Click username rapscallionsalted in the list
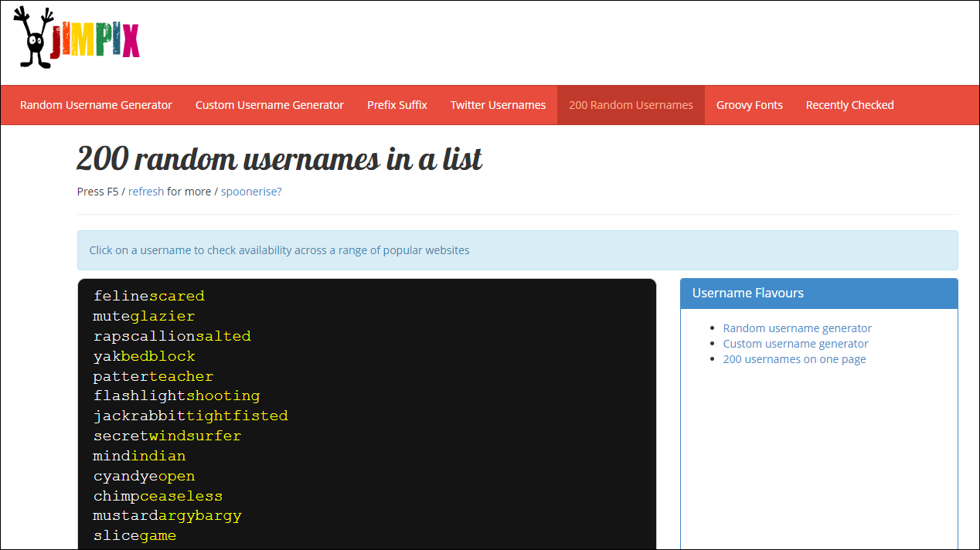Screen dimensions: 980x550 [172, 336]
